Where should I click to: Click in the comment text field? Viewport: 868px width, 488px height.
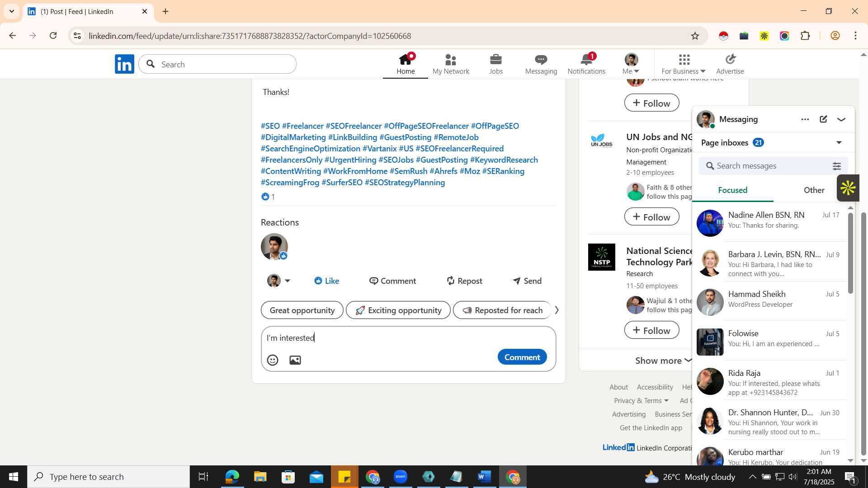(408, 338)
